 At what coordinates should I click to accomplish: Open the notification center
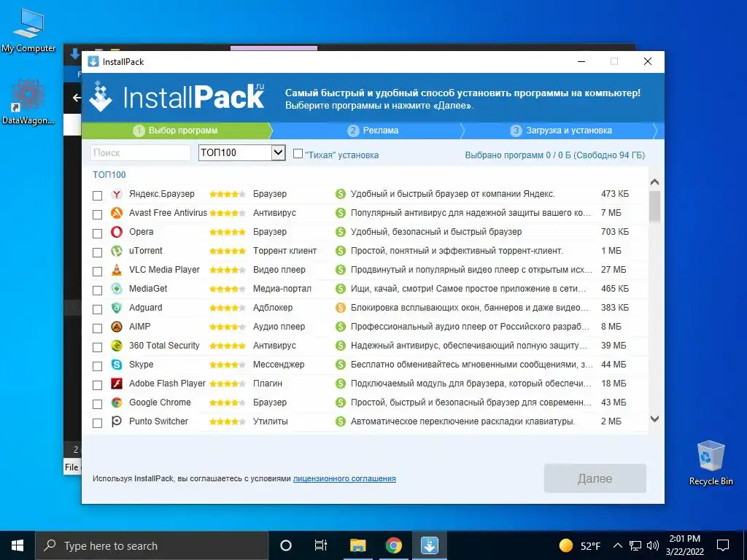click(x=723, y=545)
